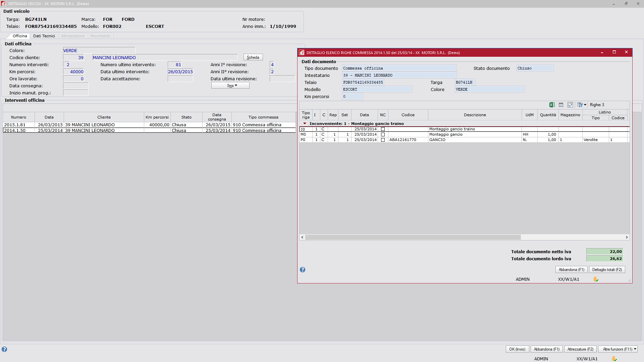Screen dimensions: 644x362
Task: Click the Numero column header
Action: click(x=18, y=117)
